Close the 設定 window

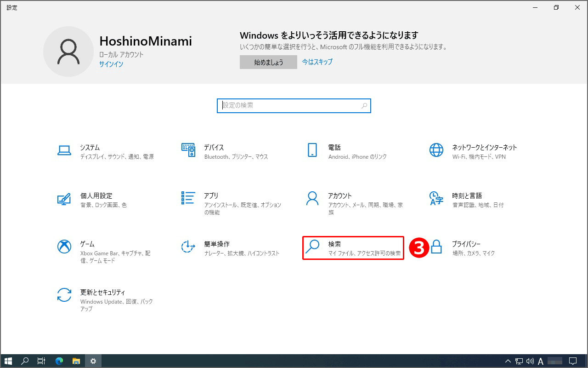click(x=577, y=7)
